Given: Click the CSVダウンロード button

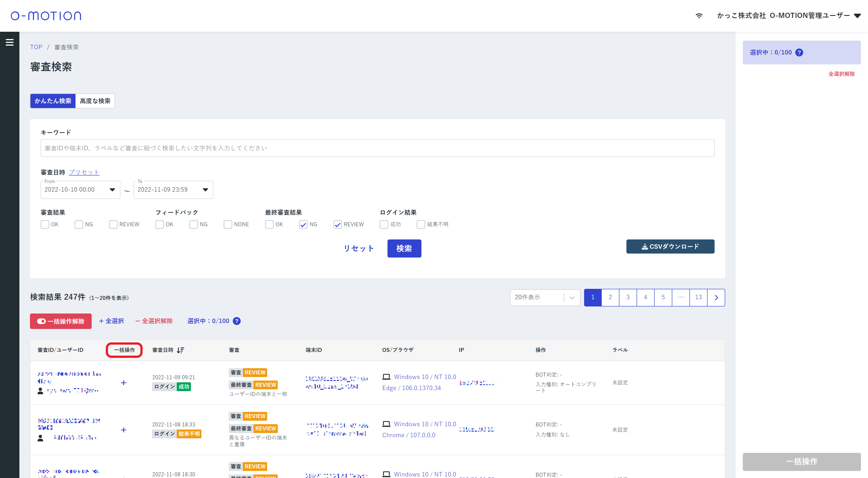Looking at the screenshot, I should 670,246.
